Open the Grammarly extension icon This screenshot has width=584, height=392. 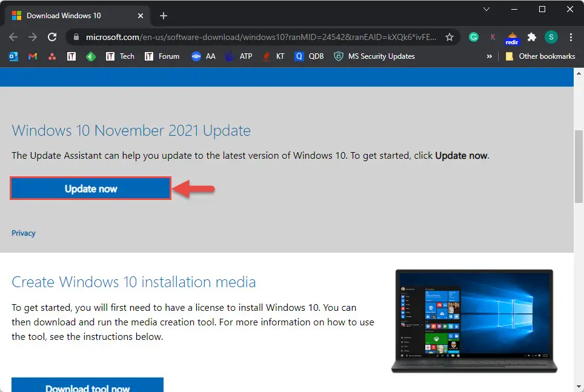click(x=474, y=37)
